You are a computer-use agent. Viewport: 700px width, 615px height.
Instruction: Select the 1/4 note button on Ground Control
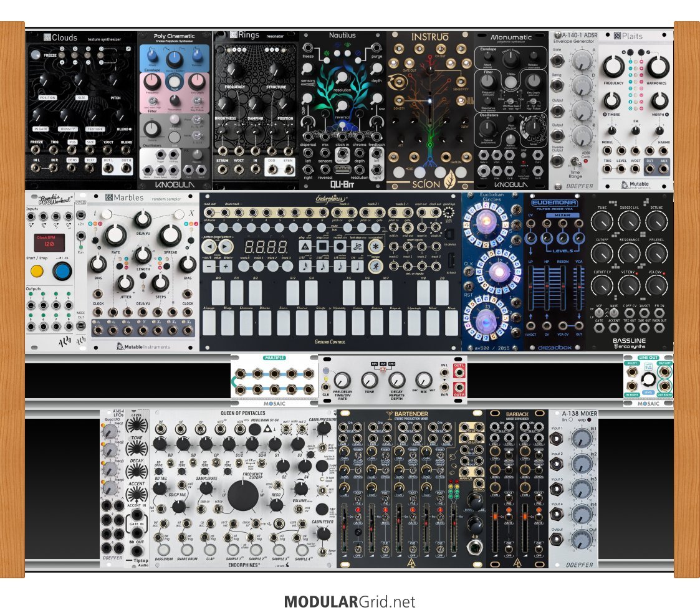(357, 267)
